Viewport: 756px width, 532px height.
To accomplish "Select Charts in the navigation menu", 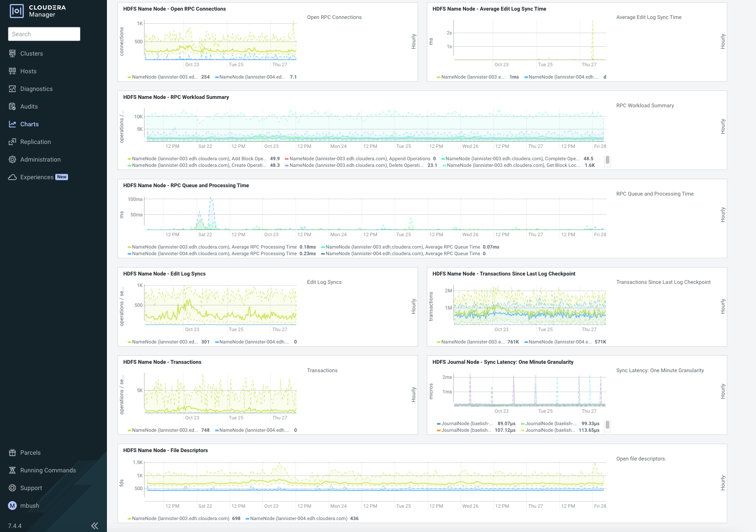I will (x=30, y=124).
